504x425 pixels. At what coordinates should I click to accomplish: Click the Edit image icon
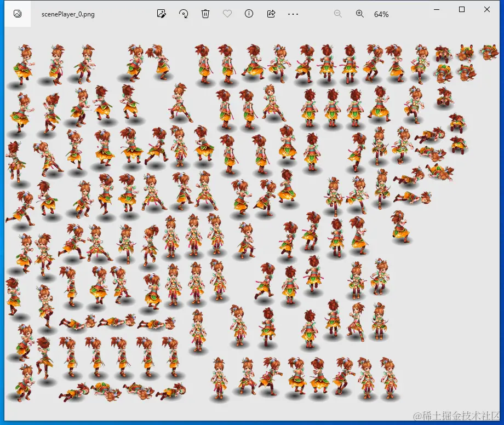coord(162,14)
